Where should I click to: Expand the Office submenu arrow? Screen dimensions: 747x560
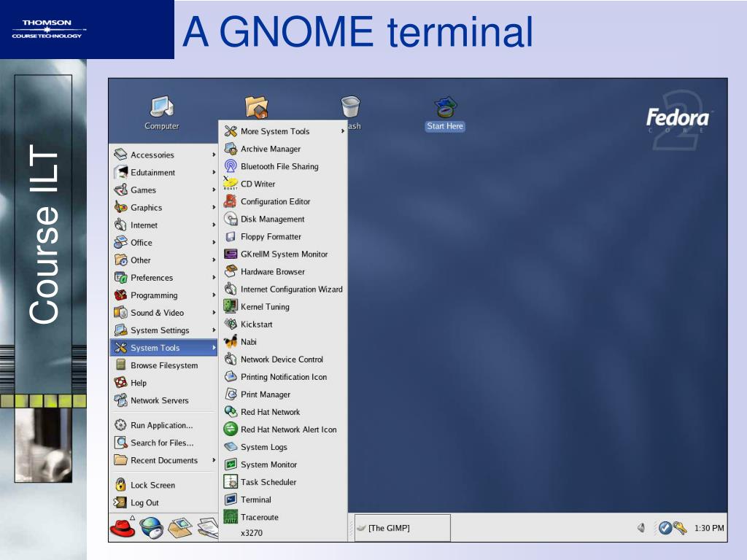point(214,242)
